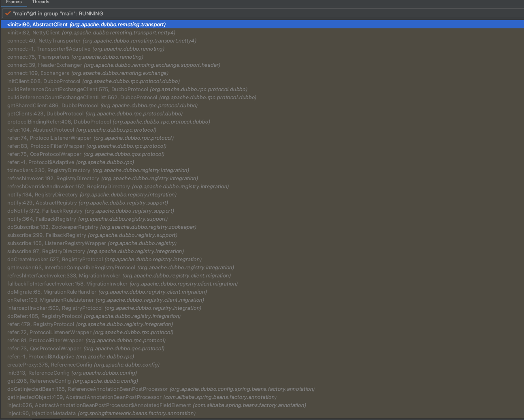524x420 pixels.
Task: Select frame protocolBindingRefer:406, DubboProtocol
Action: point(262,122)
